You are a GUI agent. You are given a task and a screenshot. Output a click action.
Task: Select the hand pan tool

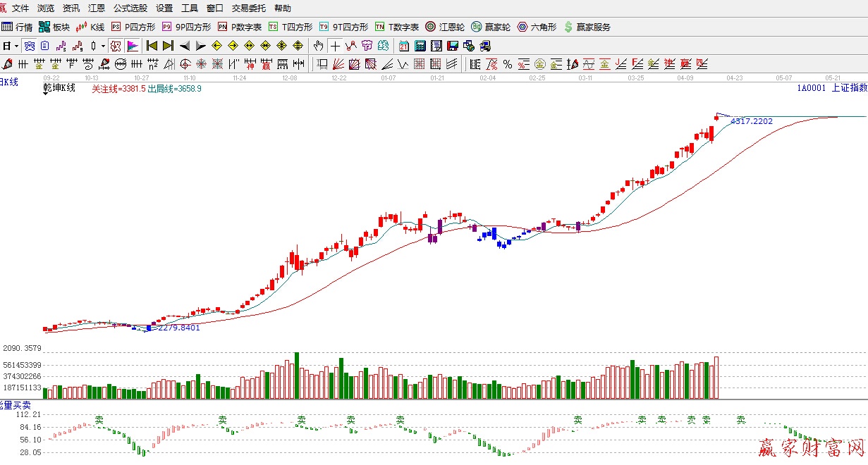319,46
